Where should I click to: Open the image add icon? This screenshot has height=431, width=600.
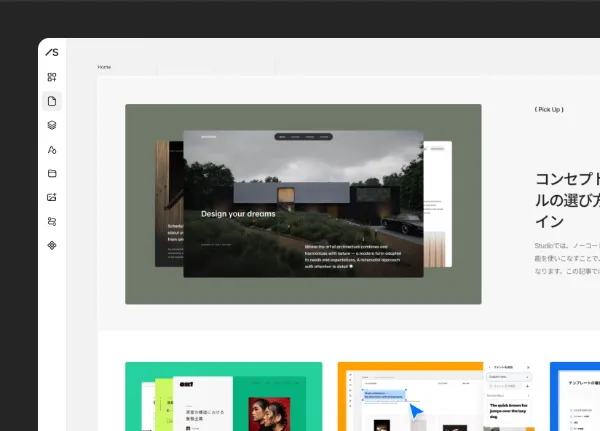pyautogui.click(x=52, y=197)
